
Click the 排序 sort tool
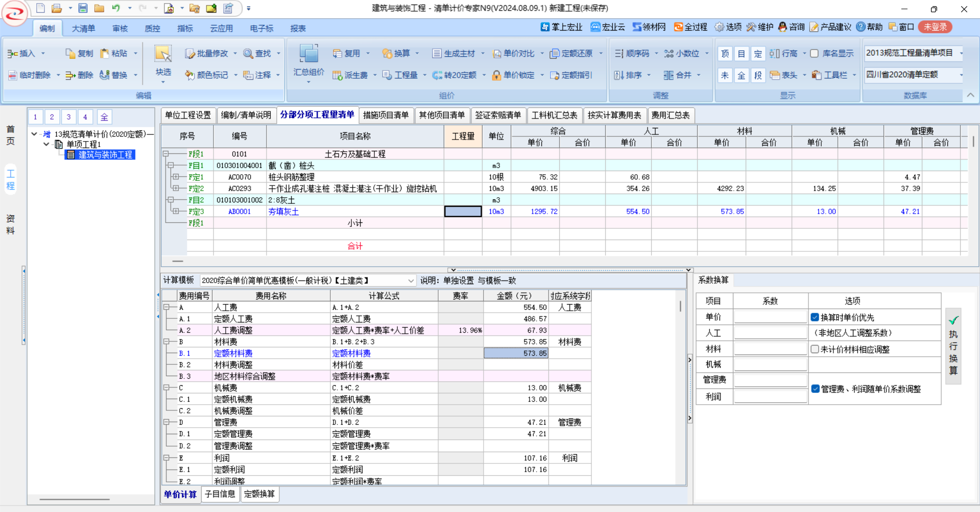pyautogui.click(x=628, y=75)
